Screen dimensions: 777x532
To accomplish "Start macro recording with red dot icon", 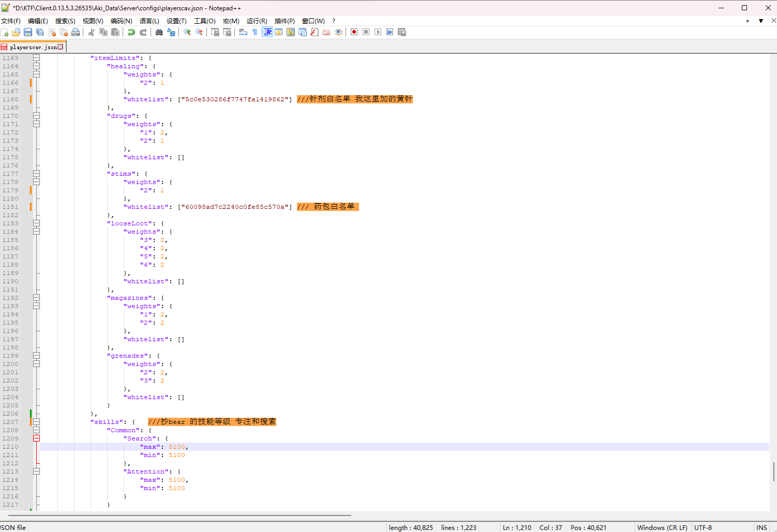I will click(354, 32).
